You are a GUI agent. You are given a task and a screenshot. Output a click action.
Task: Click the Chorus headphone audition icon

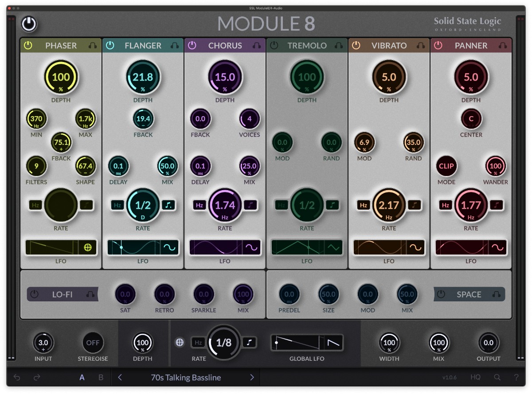(257, 45)
